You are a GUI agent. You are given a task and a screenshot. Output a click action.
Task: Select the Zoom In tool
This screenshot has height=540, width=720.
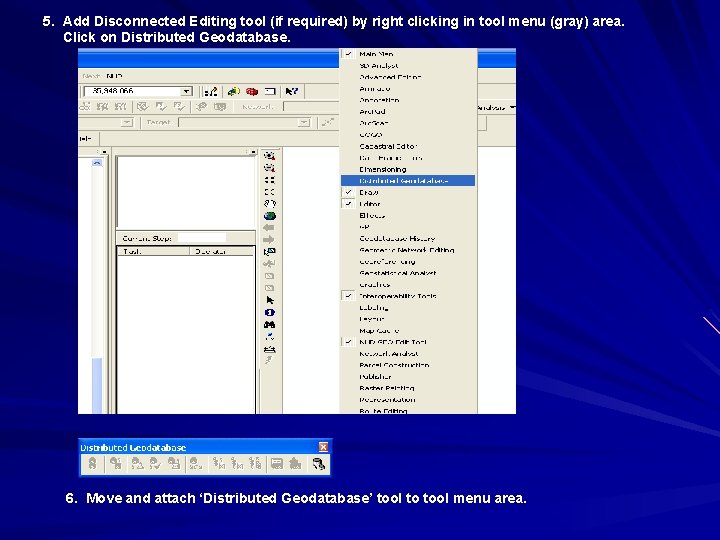(270, 156)
